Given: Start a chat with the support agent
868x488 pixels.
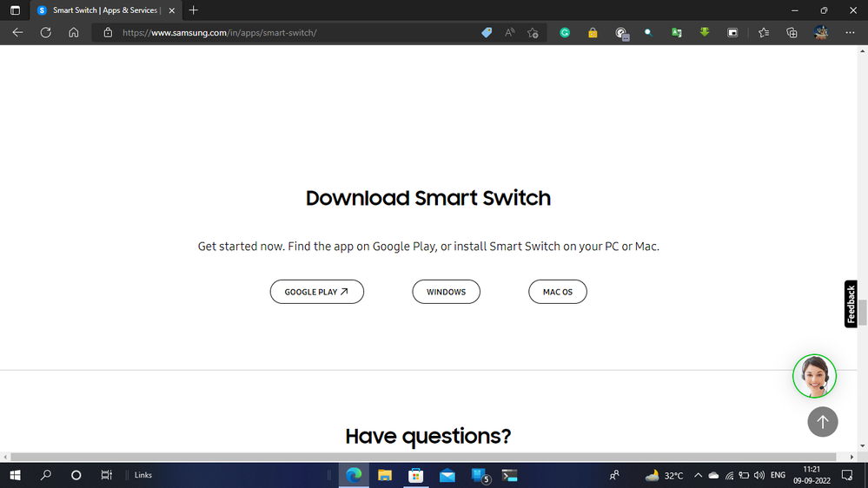Looking at the screenshot, I should tap(814, 376).
